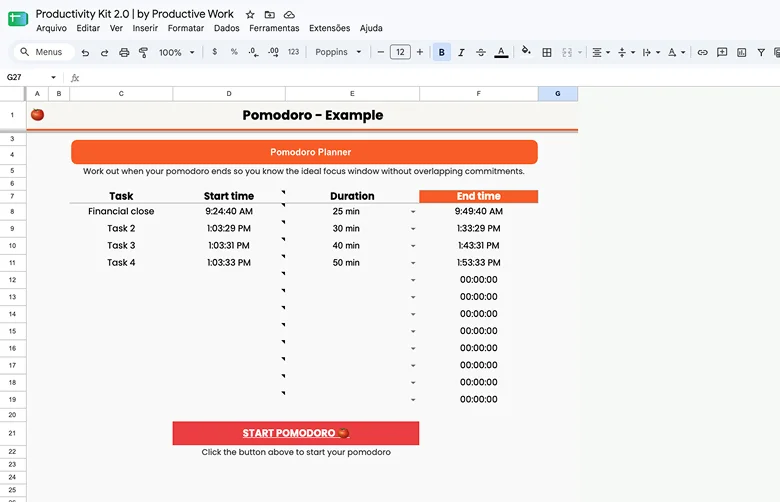Click the End time header cell
This screenshot has height=502, width=780.
pos(479,196)
